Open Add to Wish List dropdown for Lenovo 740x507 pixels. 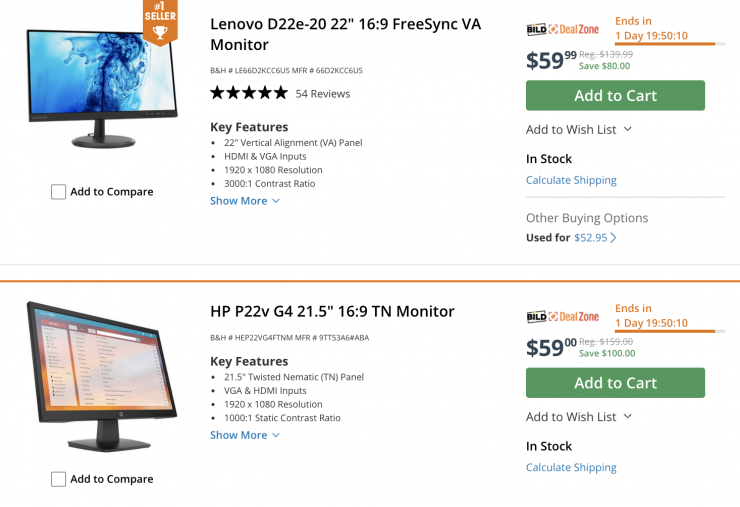pyautogui.click(x=579, y=129)
